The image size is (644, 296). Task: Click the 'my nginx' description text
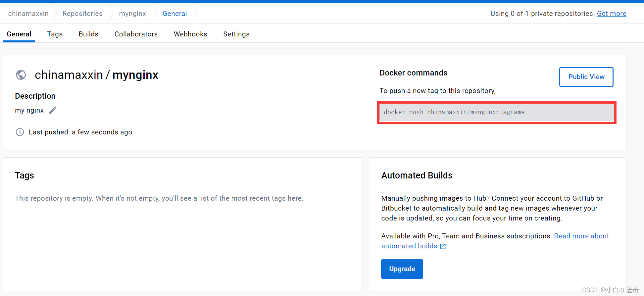(29, 110)
